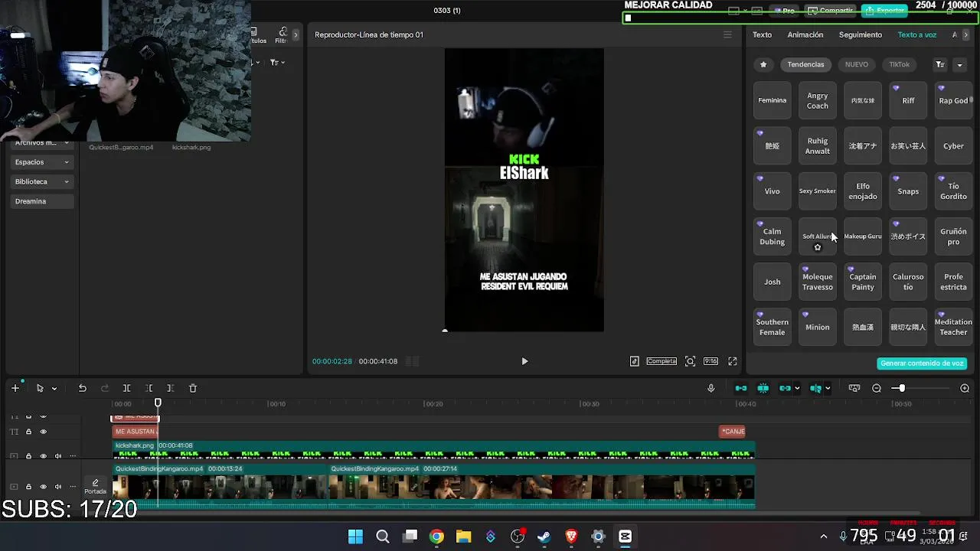Adjust the timeline zoom slider
980x551 pixels.
(902, 388)
